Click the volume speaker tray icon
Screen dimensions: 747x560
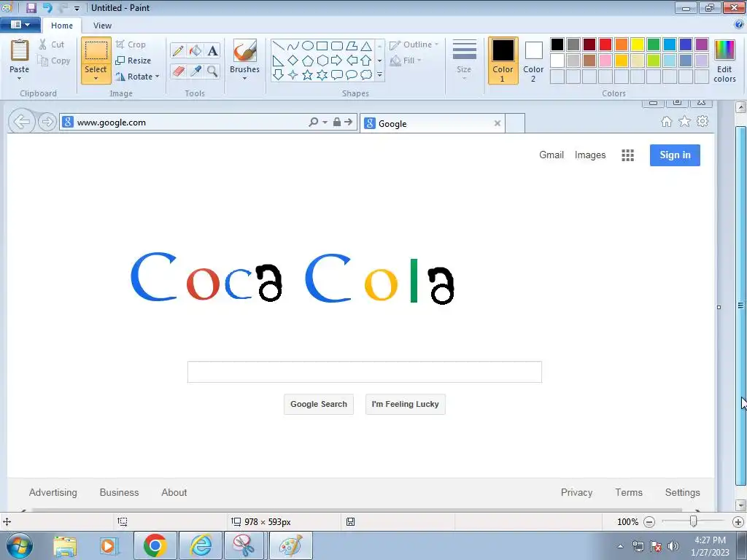(x=673, y=546)
